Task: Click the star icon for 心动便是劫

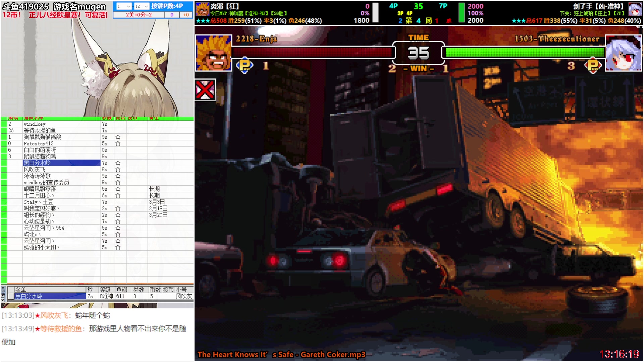Action: coord(118,222)
